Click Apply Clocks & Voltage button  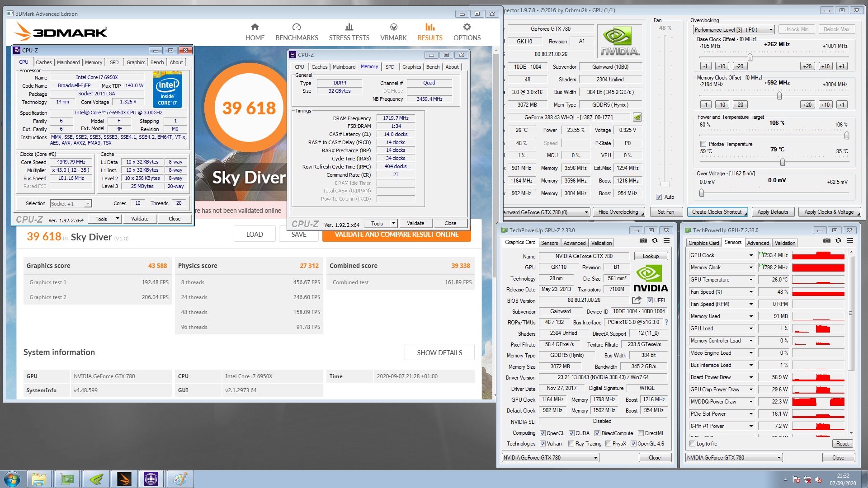point(829,212)
